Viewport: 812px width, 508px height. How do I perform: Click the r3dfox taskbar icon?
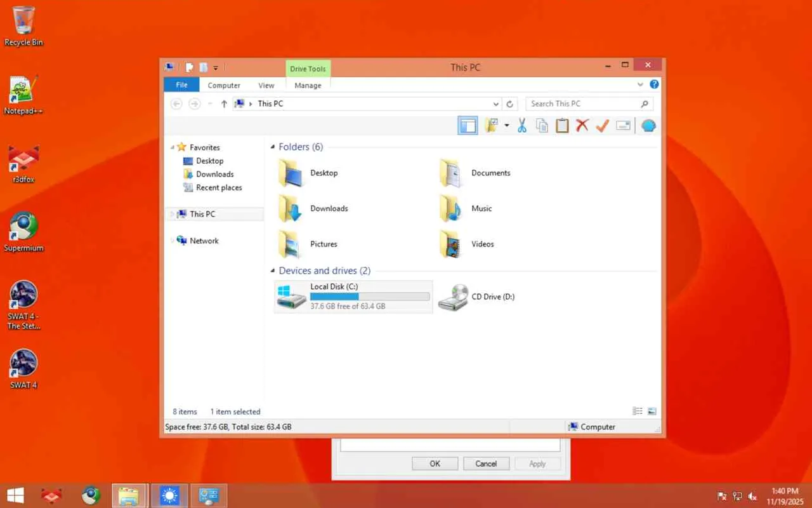point(51,495)
